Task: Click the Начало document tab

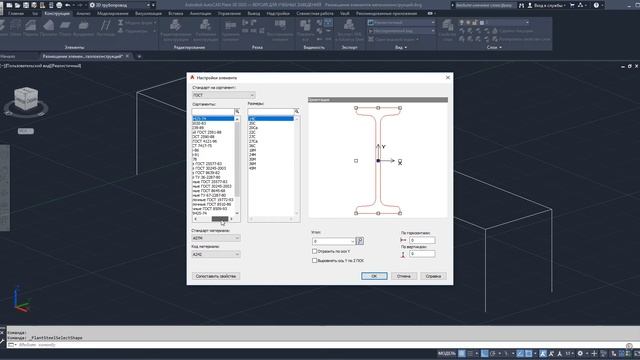Action: tap(8, 56)
